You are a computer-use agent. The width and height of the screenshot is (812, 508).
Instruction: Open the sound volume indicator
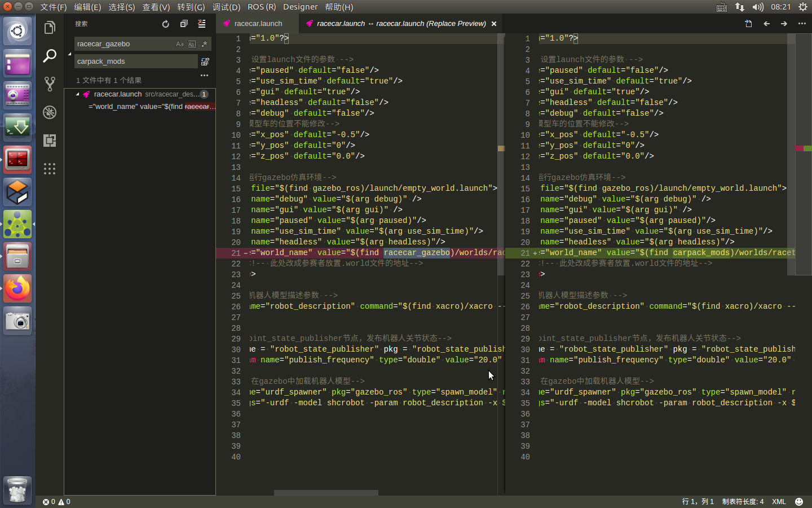click(x=758, y=7)
